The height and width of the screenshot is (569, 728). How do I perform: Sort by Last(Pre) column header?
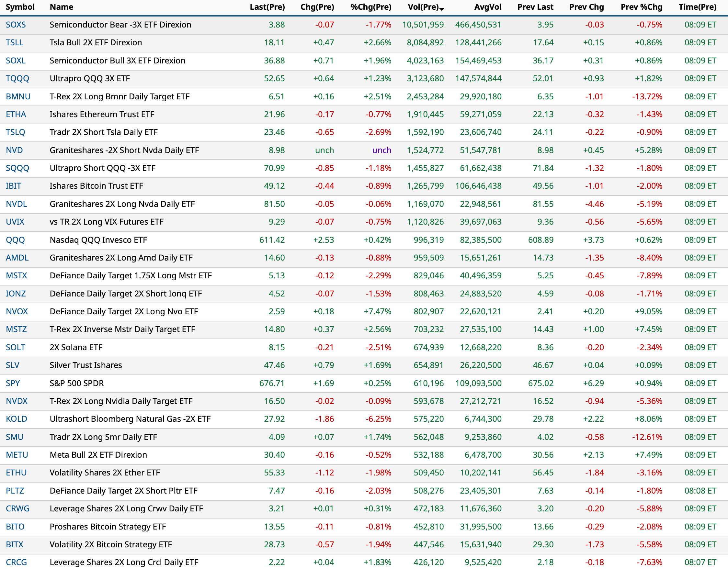(x=267, y=7)
